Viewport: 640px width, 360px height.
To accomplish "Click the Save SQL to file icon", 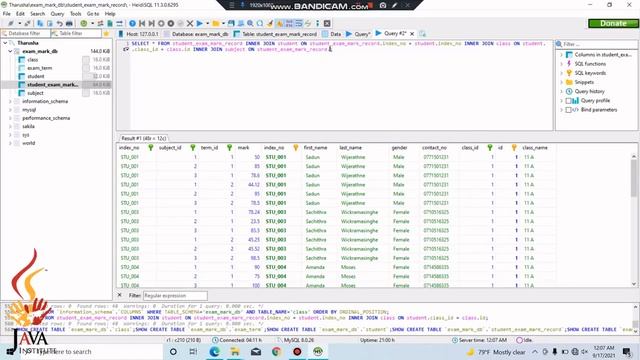I will (231, 24).
